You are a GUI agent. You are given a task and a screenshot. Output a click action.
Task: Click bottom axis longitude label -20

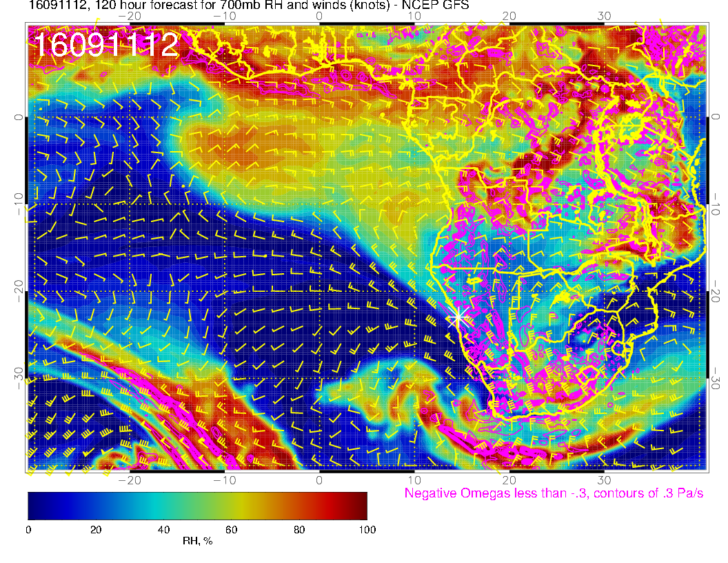coord(130,480)
